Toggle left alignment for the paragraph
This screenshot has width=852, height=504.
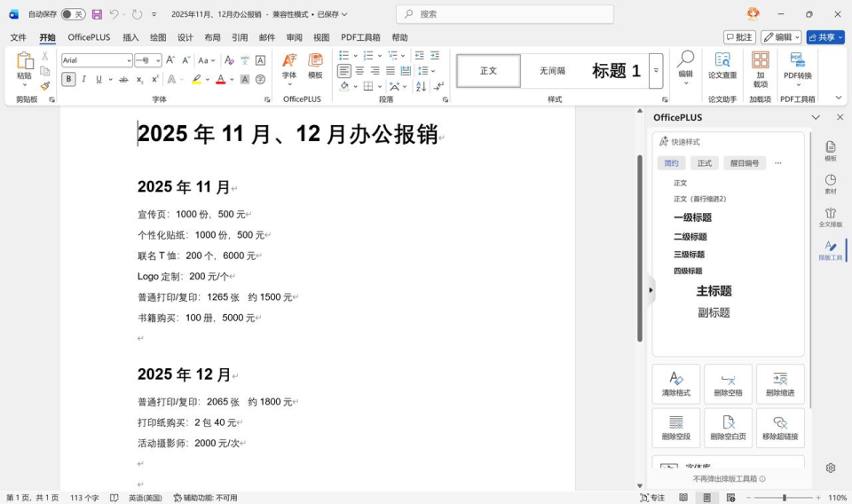[344, 71]
